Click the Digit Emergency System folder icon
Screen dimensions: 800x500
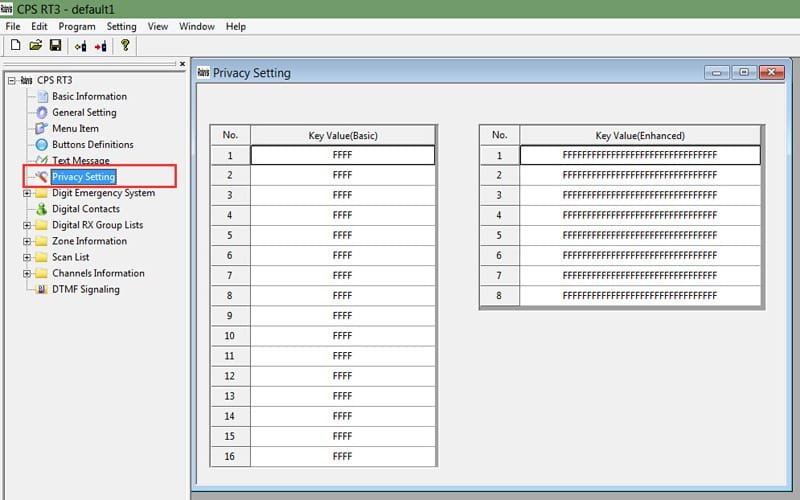(42, 193)
